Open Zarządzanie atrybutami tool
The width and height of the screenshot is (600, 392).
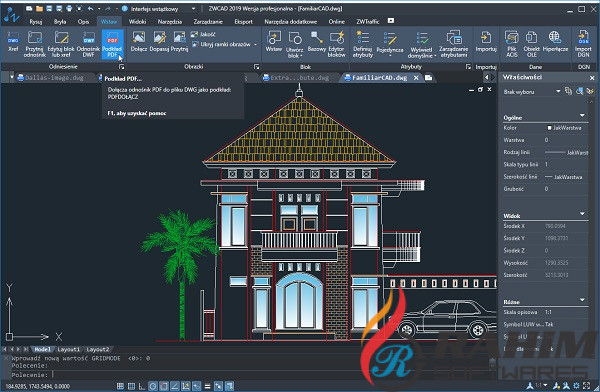(x=454, y=44)
